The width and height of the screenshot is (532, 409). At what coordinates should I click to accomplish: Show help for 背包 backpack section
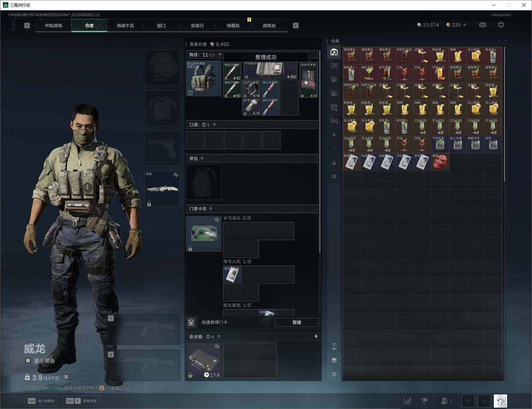click(x=202, y=159)
